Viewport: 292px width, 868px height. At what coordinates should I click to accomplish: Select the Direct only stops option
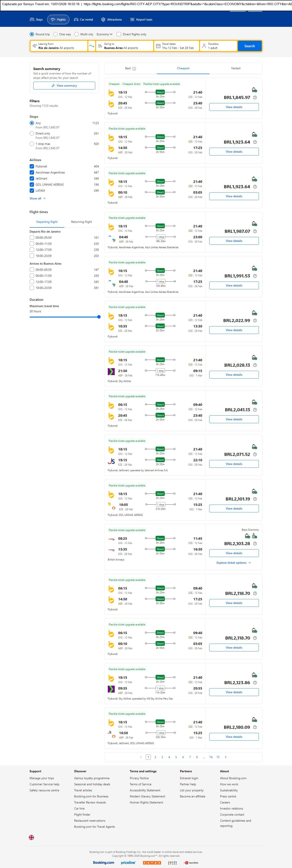point(32,133)
